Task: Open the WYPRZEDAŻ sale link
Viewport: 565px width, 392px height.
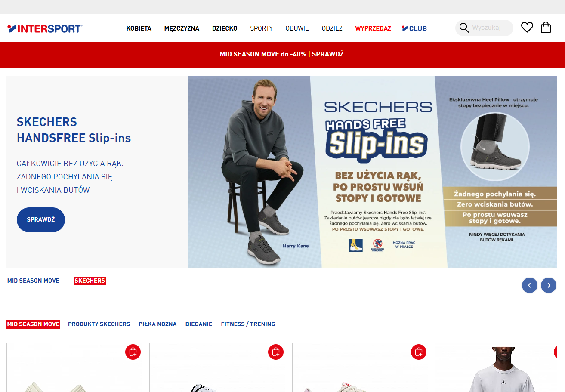Action: 373,28
